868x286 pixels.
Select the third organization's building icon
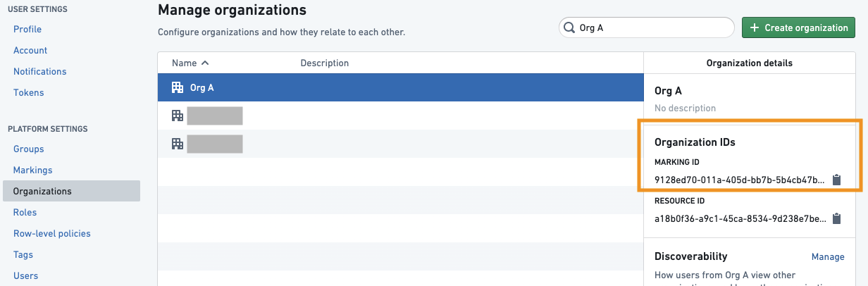[x=178, y=144]
